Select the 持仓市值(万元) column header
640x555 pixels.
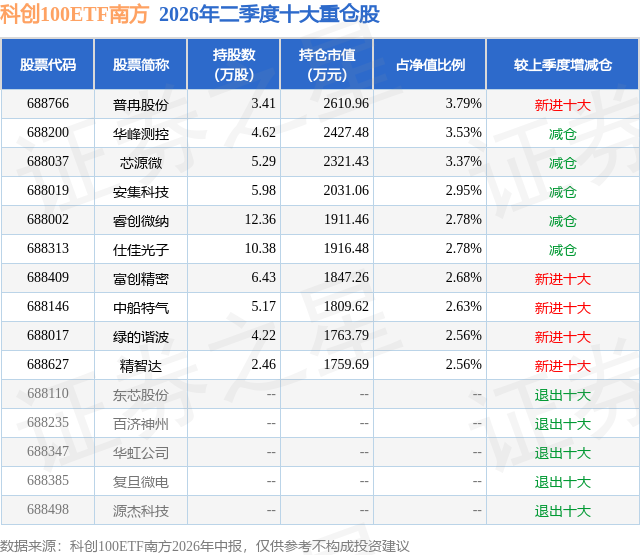[327, 64]
